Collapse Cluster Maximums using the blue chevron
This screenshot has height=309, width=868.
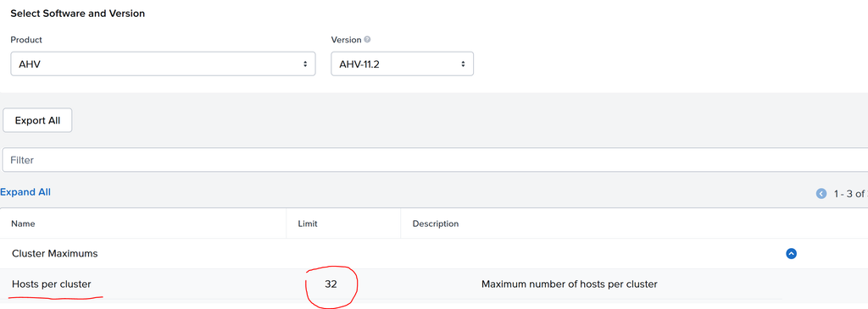[791, 254]
